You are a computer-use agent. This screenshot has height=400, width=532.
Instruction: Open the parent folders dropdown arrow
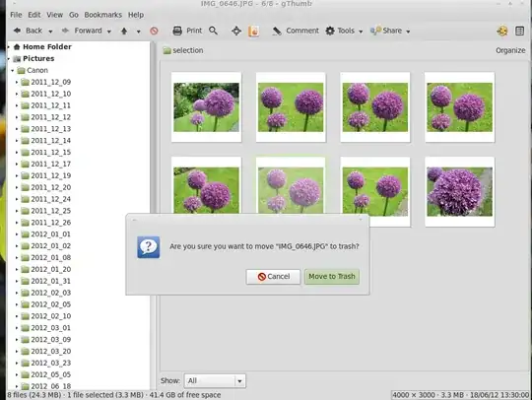tap(139, 32)
